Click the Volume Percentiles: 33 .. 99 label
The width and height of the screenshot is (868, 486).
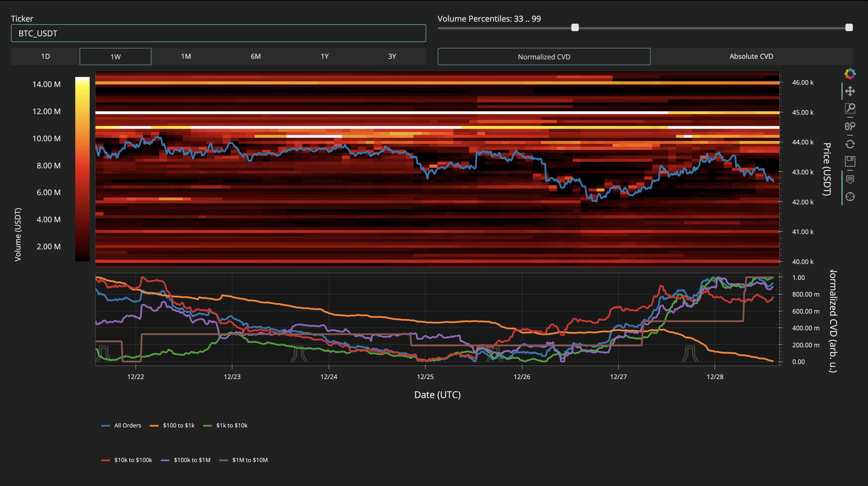(x=489, y=19)
